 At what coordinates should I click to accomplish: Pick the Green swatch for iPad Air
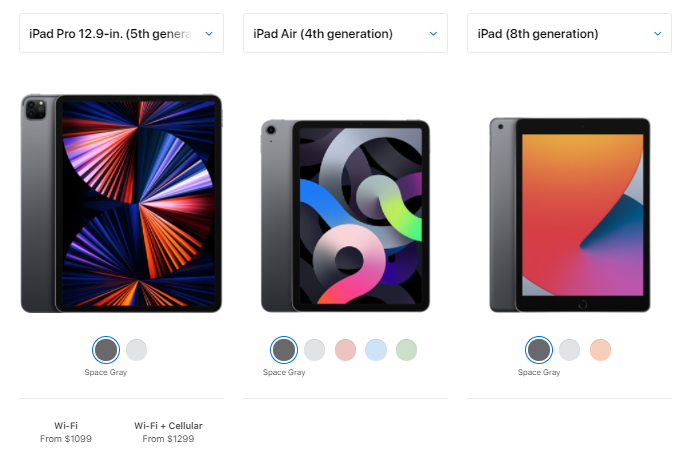pyautogui.click(x=406, y=350)
